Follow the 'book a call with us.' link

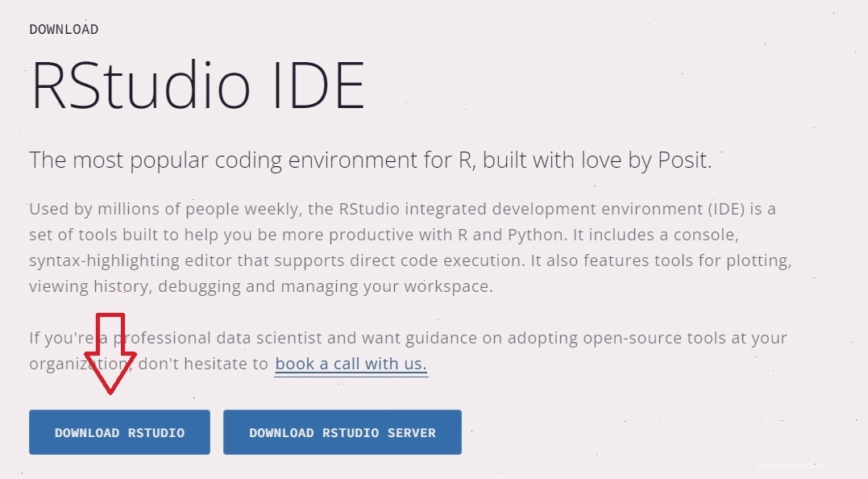pos(351,364)
